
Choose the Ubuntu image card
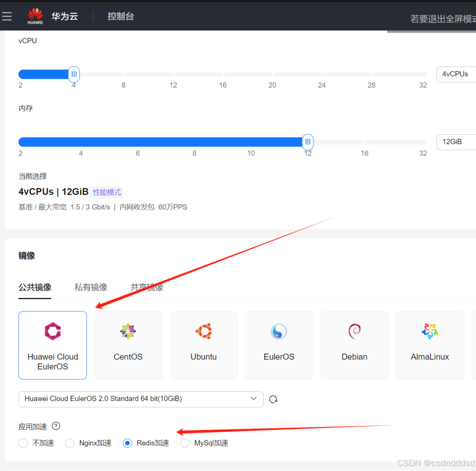coord(204,345)
